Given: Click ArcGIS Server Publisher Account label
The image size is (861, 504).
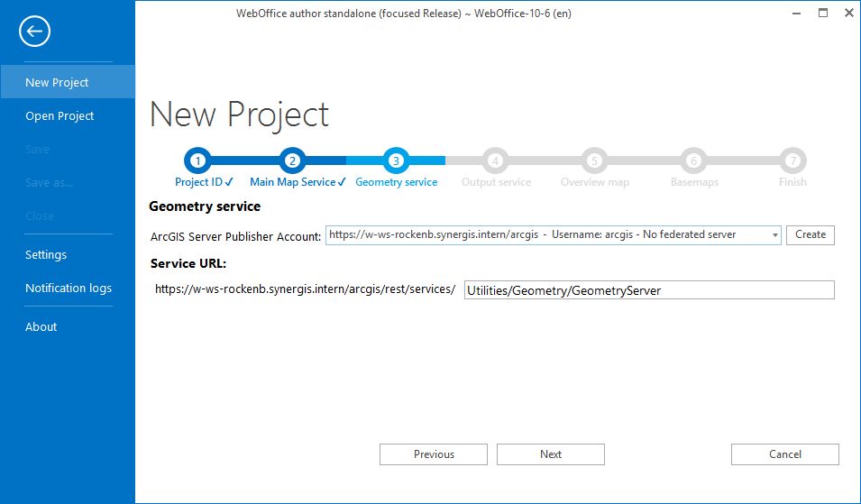Looking at the screenshot, I should (x=236, y=236).
